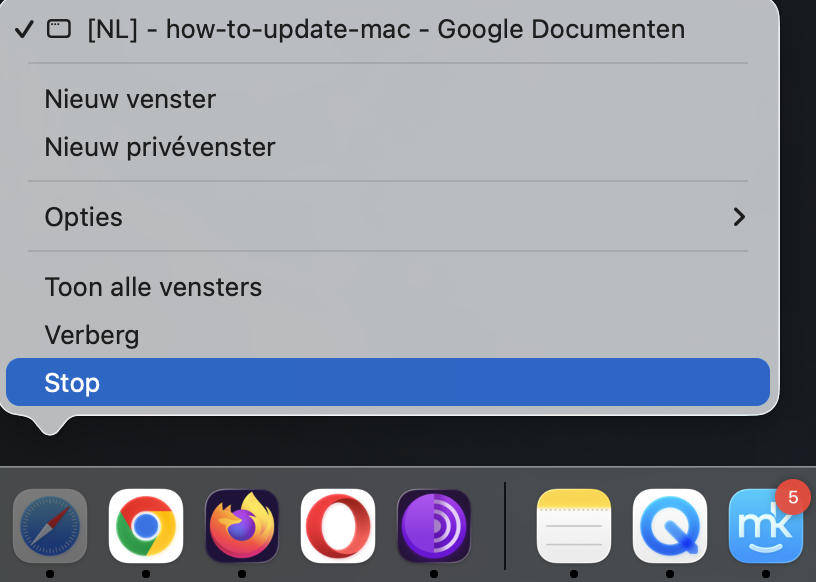Open Tor Browser from the Dock

[433, 527]
